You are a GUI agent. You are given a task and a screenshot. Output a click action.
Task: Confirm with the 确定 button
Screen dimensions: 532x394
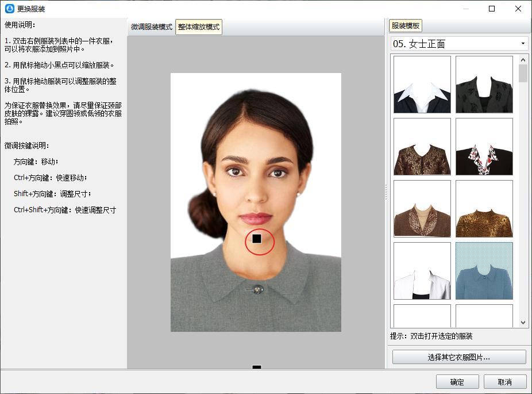[457, 382]
